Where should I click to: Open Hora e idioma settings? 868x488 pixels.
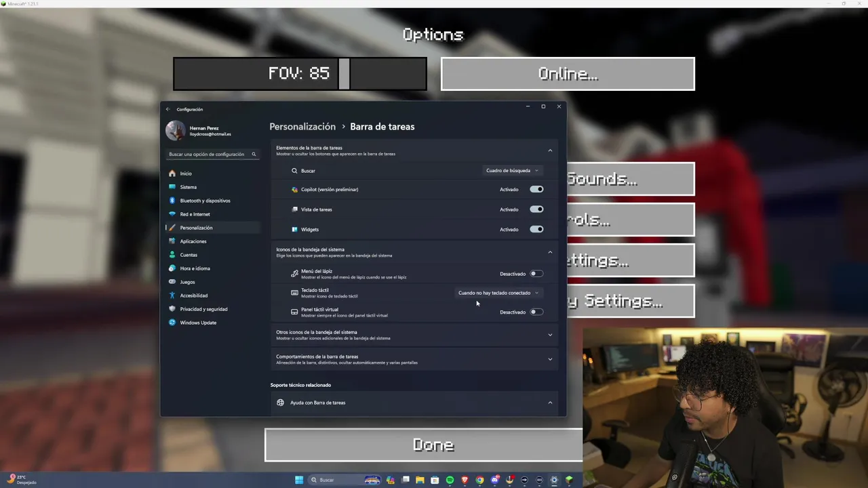pyautogui.click(x=212, y=268)
